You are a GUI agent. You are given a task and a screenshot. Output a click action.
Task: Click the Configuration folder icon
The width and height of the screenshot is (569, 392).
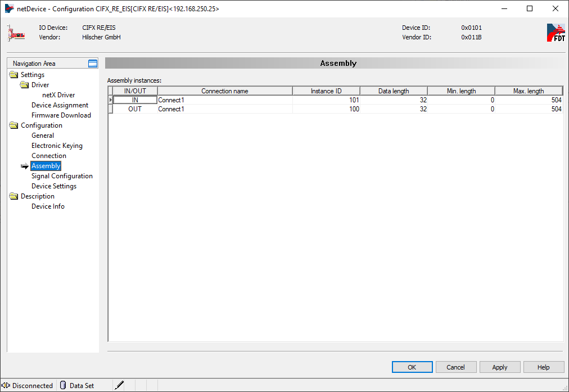pyautogui.click(x=14, y=125)
